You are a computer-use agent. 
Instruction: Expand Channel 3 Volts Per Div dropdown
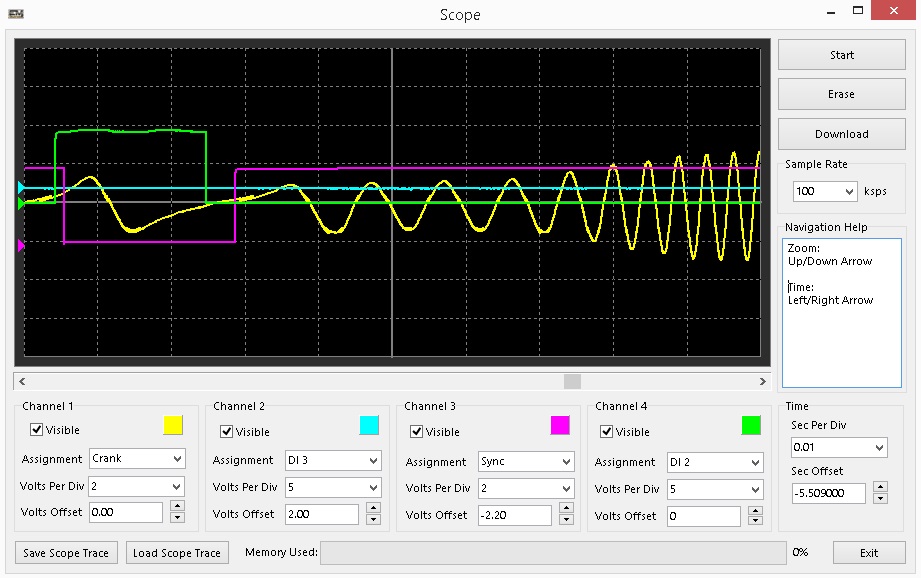pos(526,488)
